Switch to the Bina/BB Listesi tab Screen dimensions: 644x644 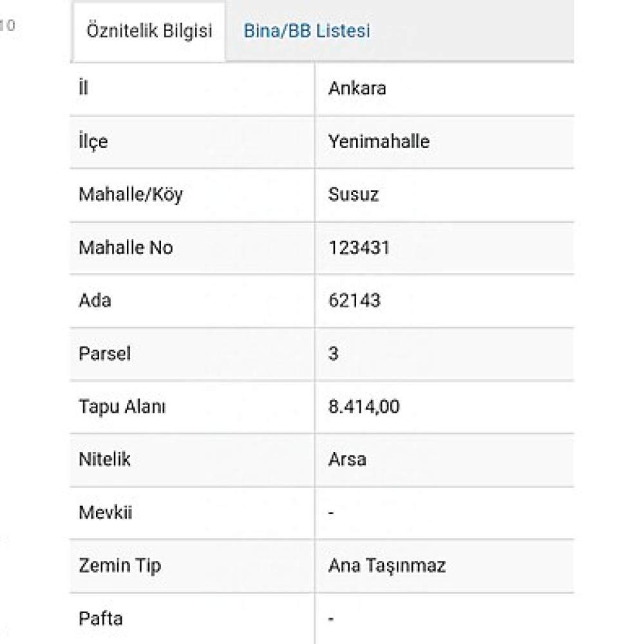307,31
